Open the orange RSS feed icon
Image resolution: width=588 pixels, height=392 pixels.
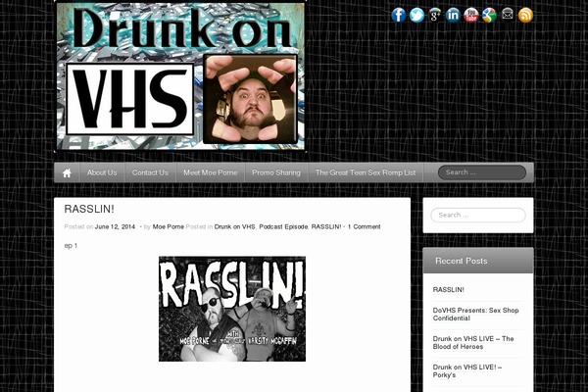pyautogui.click(x=525, y=15)
